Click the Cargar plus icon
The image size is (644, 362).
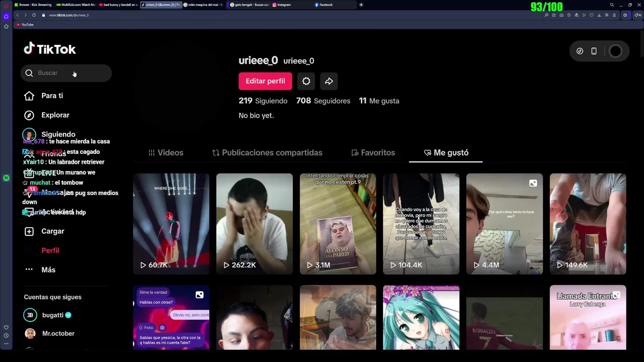pyautogui.click(x=29, y=231)
